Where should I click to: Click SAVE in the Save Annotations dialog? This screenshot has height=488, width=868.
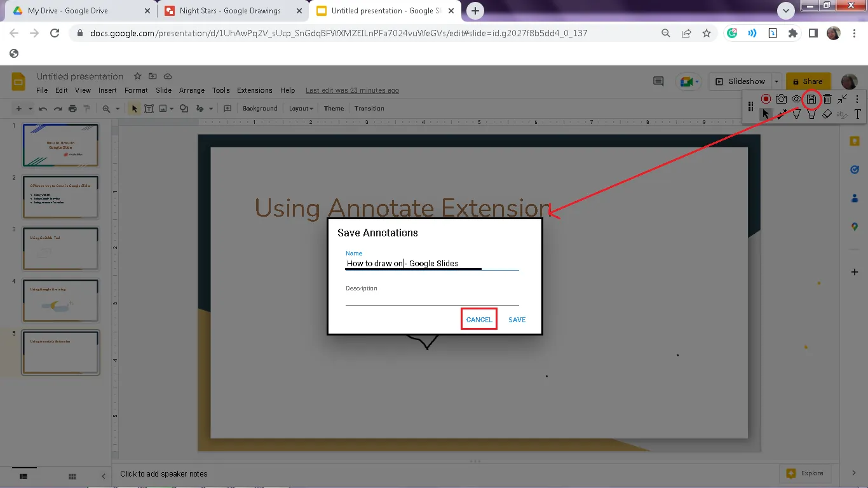(x=517, y=320)
